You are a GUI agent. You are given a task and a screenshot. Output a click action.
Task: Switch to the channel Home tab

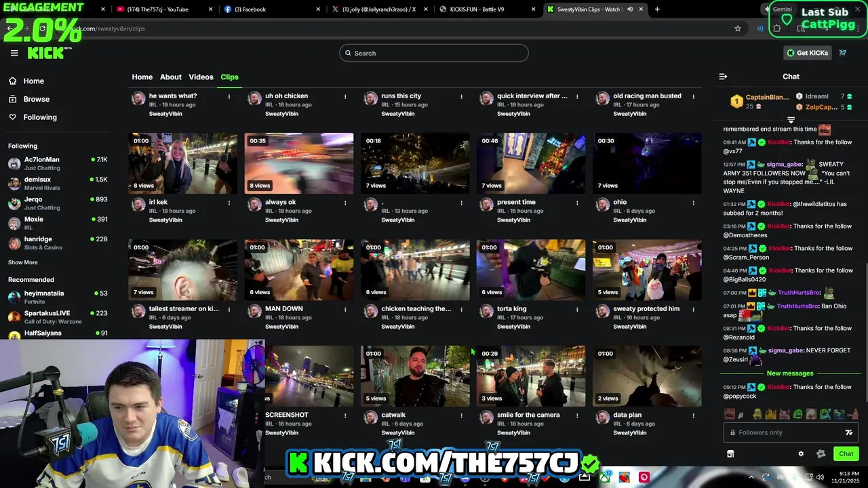[x=142, y=77]
